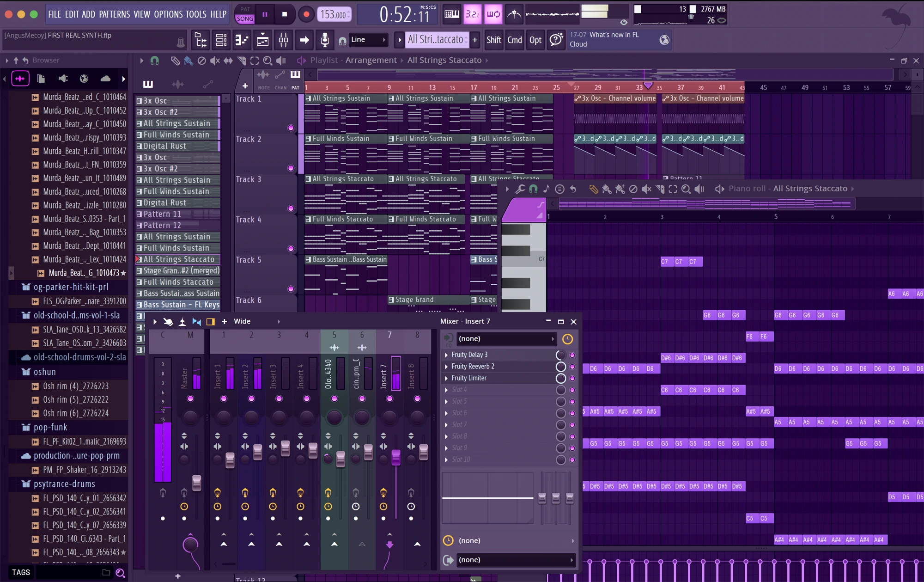Image resolution: width=924 pixels, height=582 pixels.
Task: Click the Cmd modifier button
Action: (515, 40)
